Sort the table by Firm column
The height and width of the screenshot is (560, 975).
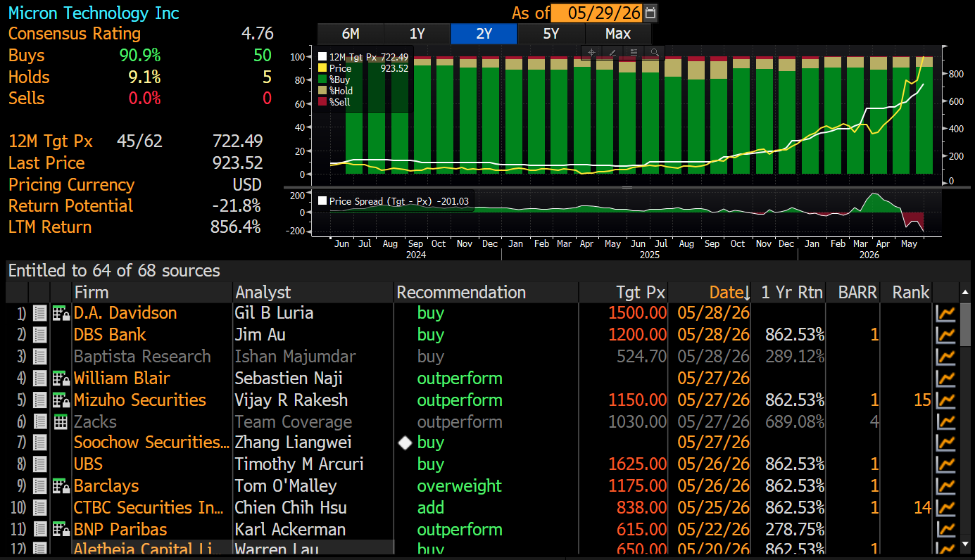(152, 293)
